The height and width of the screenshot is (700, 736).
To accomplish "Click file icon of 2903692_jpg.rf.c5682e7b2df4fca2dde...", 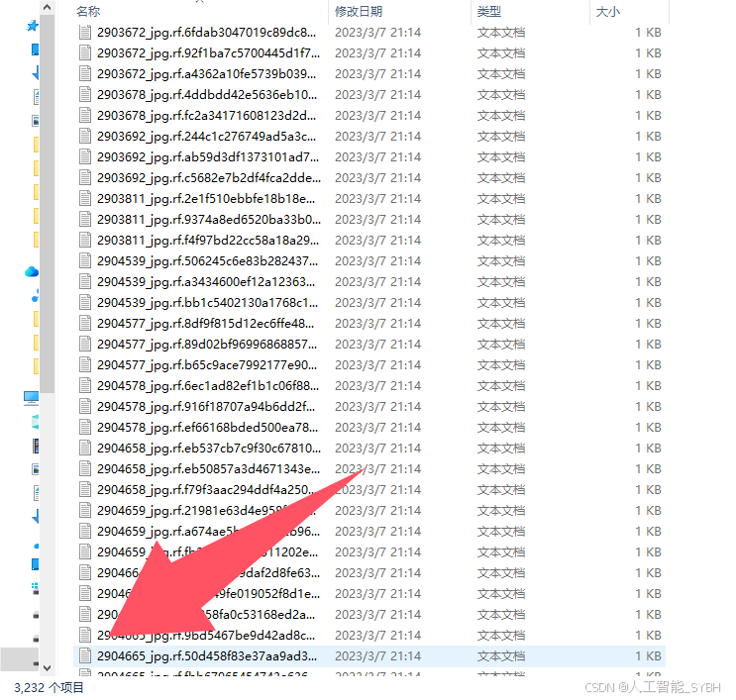I will coord(85,178).
